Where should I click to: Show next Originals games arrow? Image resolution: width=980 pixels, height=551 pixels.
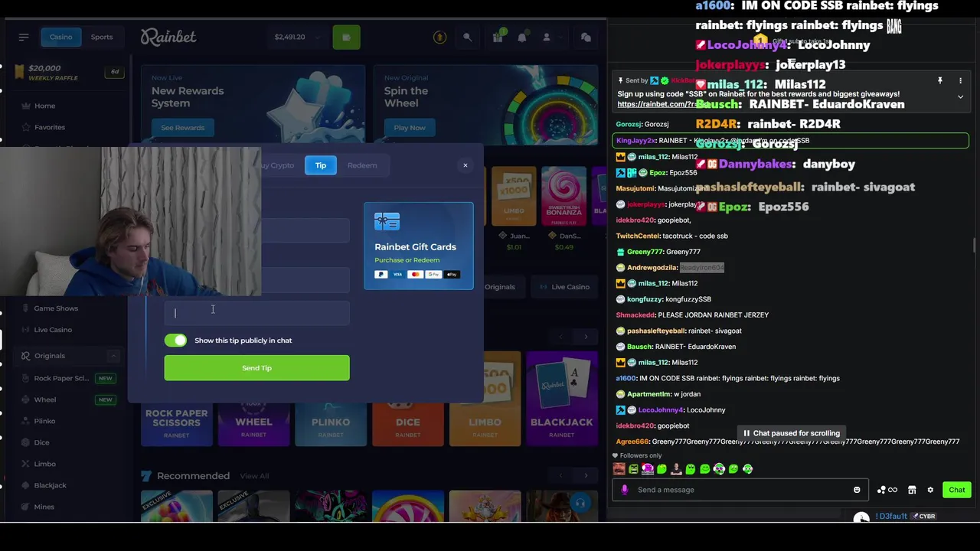(586, 337)
